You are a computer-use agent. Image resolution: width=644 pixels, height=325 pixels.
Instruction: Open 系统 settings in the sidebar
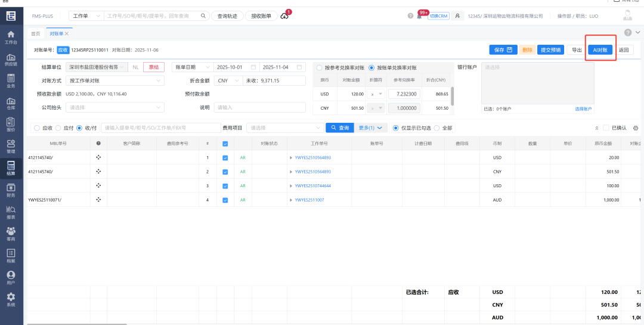[x=11, y=299]
